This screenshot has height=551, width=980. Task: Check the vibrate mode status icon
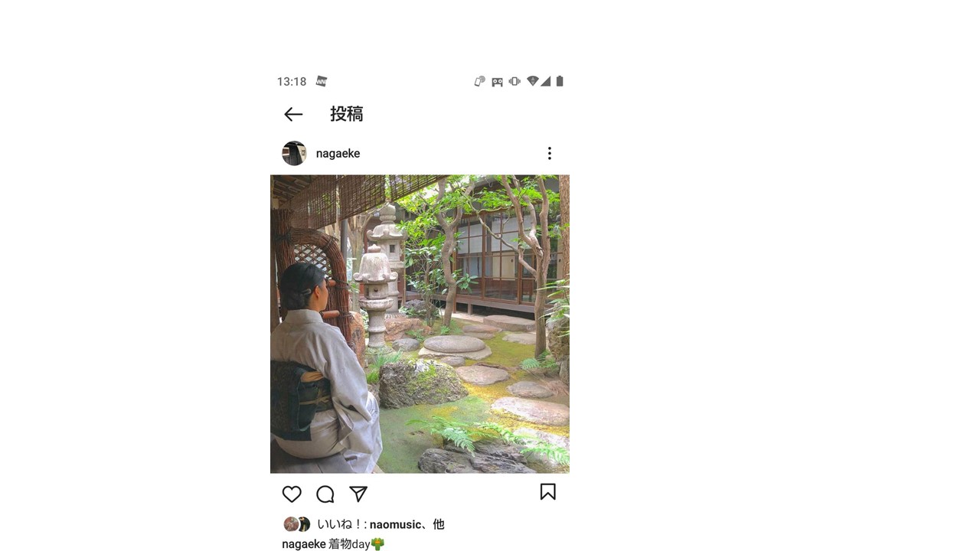point(514,81)
